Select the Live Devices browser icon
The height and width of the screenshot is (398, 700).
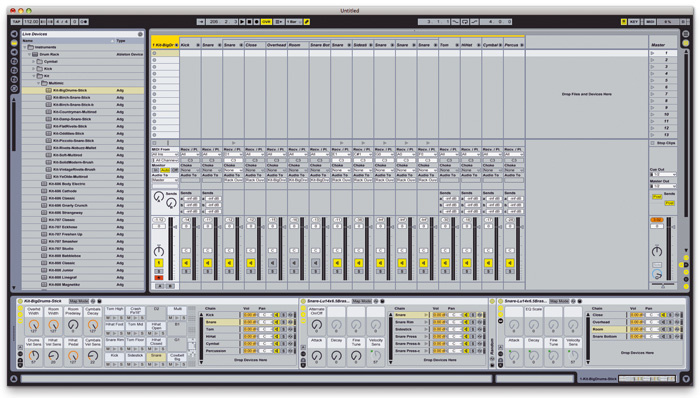click(14, 43)
